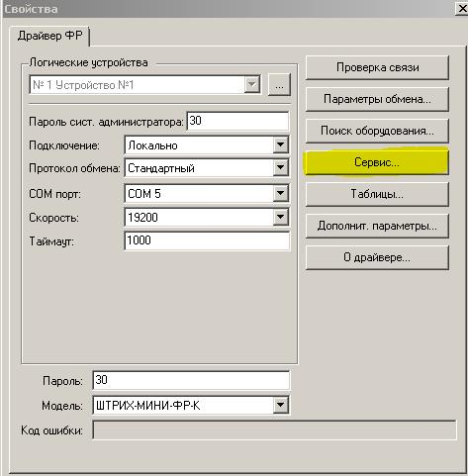Click the Код ошибки field
This screenshot has width=468, height=476.
274,429
